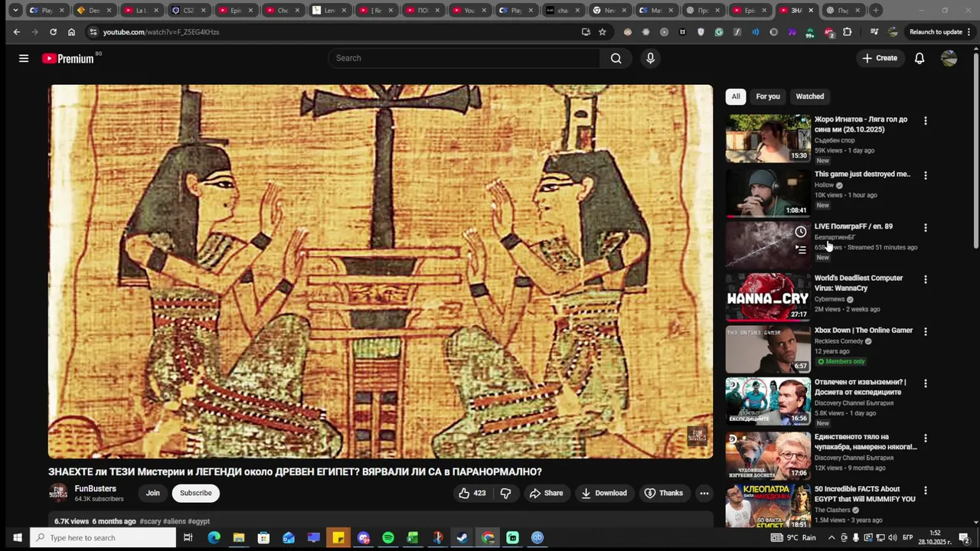Open options for This game just destroyed me
Viewport: 980px width, 551px height.
coord(925,175)
